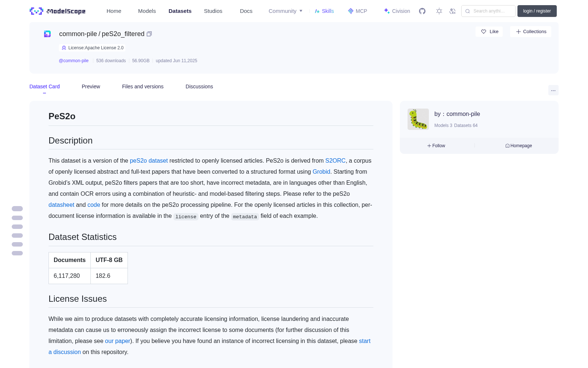
Task: Select the 6,117,280 table cell
Action: (69, 276)
